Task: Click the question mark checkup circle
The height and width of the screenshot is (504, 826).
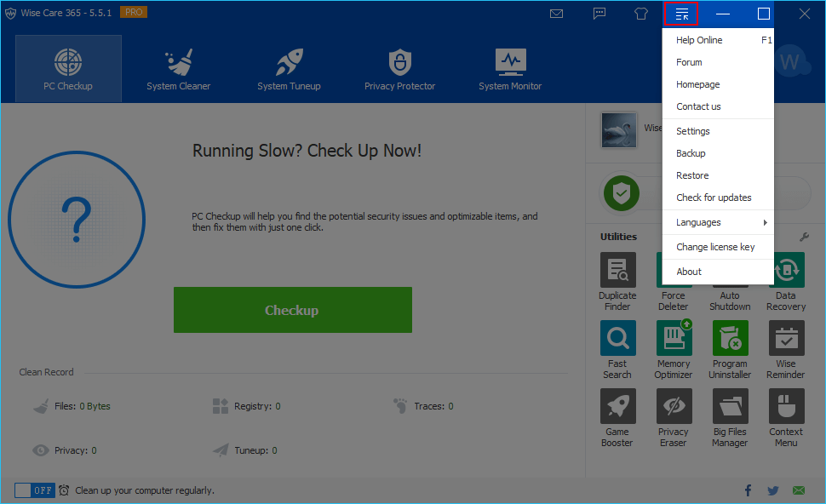Action: [x=77, y=220]
